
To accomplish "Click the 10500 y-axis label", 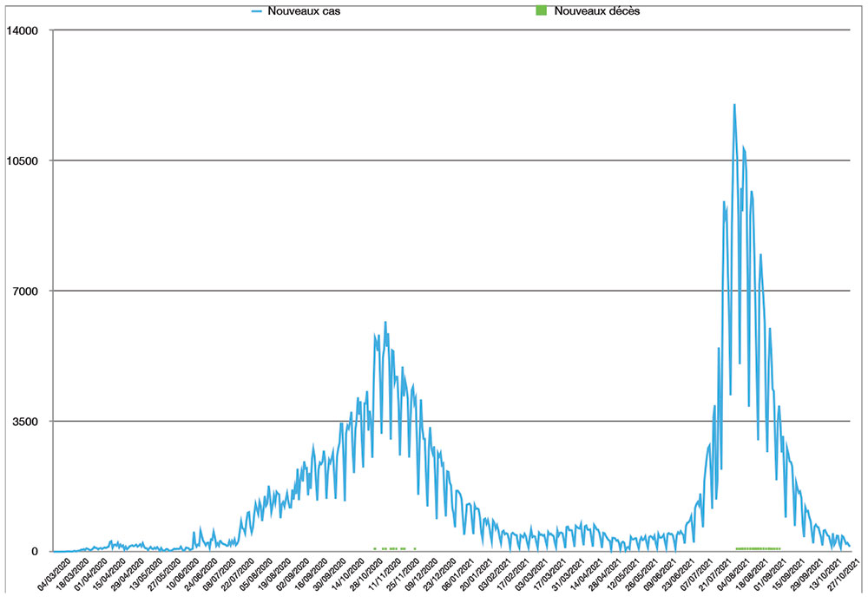I will tap(23, 161).
